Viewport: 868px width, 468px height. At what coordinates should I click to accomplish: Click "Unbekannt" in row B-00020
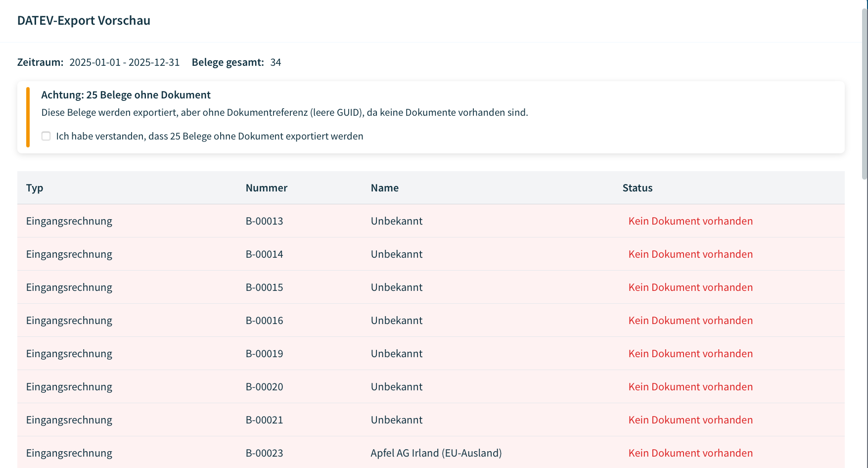[397, 386]
